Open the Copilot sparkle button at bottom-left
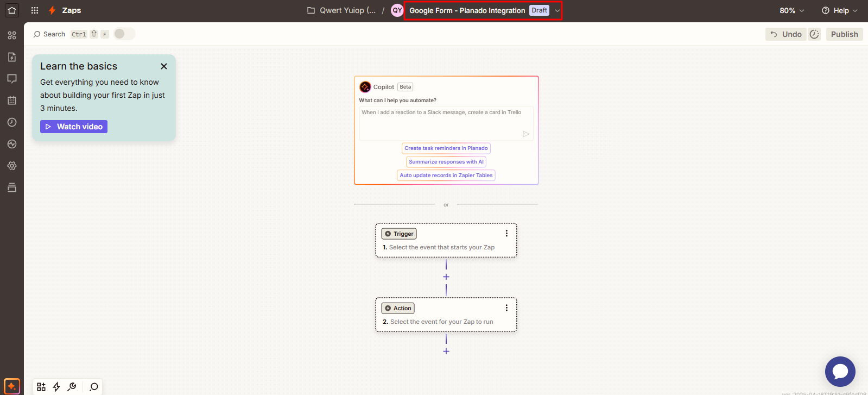Image resolution: width=868 pixels, height=395 pixels. pyautogui.click(x=12, y=386)
